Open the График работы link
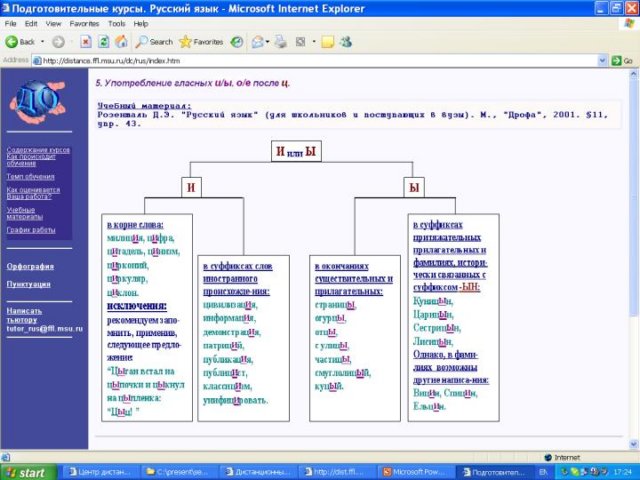Image resolution: width=640 pixels, height=480 pixels. tap(31, 230)
